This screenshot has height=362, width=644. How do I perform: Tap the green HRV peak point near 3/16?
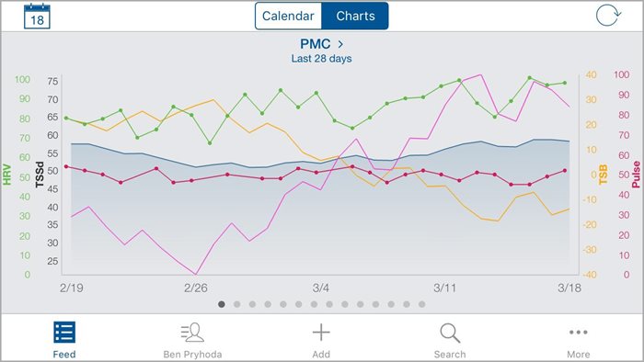coord(529,78)
